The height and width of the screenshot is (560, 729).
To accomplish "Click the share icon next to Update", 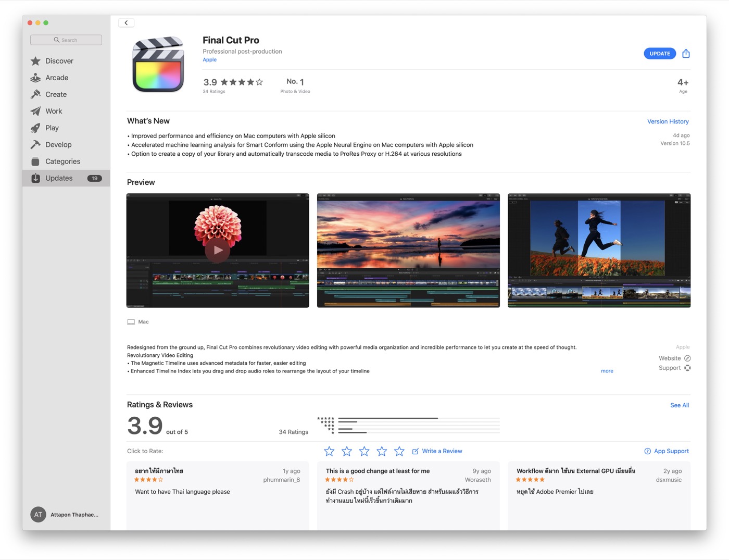I will (686, 54).
